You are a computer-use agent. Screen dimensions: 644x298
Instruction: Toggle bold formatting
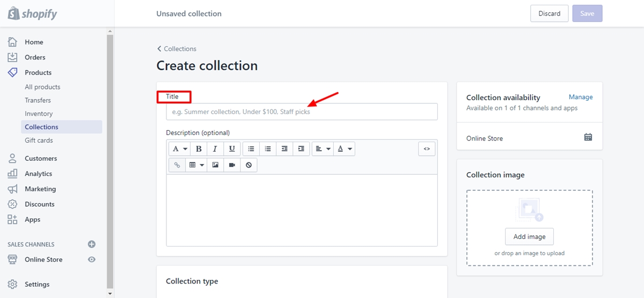(x=199, y=149)
